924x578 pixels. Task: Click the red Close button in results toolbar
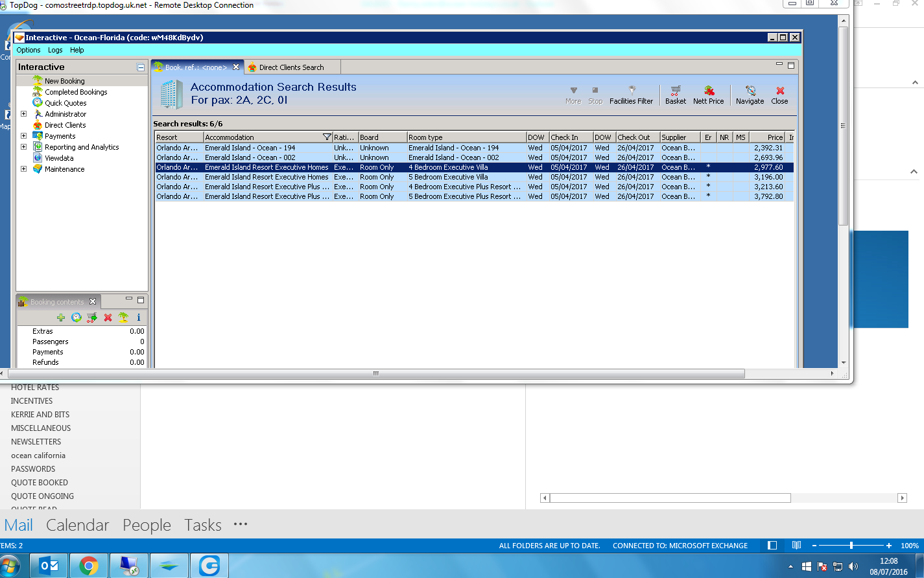pyautogui.click(x=779, y=95)
